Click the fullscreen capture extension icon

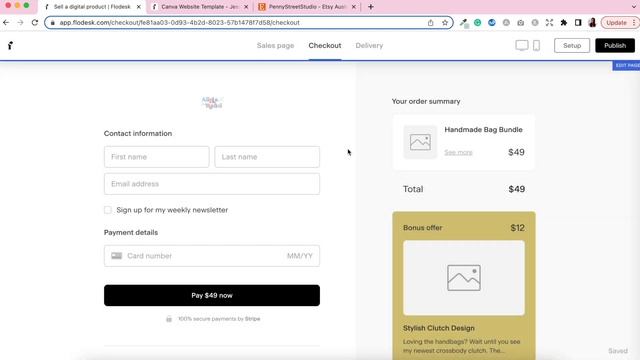tap(549, 23)
